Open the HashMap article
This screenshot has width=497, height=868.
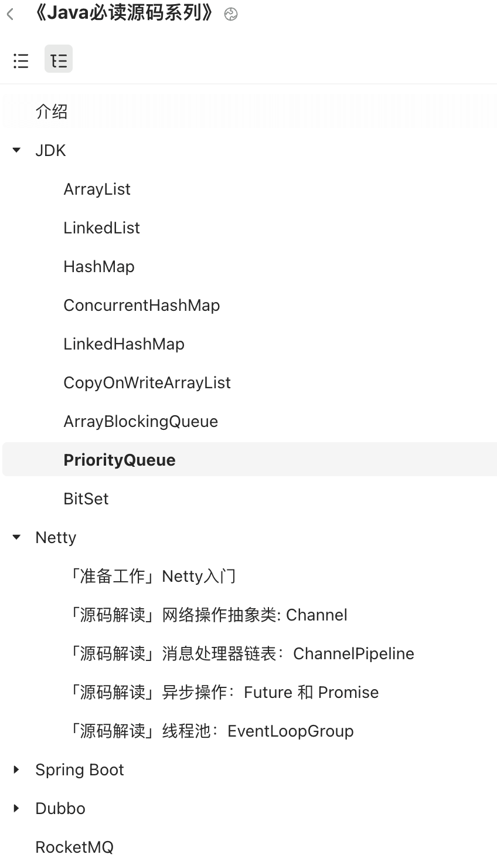tap(99, 266)
